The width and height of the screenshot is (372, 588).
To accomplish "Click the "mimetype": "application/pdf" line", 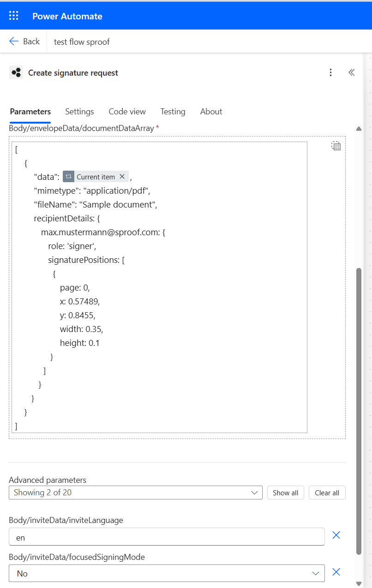I will [92, 190].
